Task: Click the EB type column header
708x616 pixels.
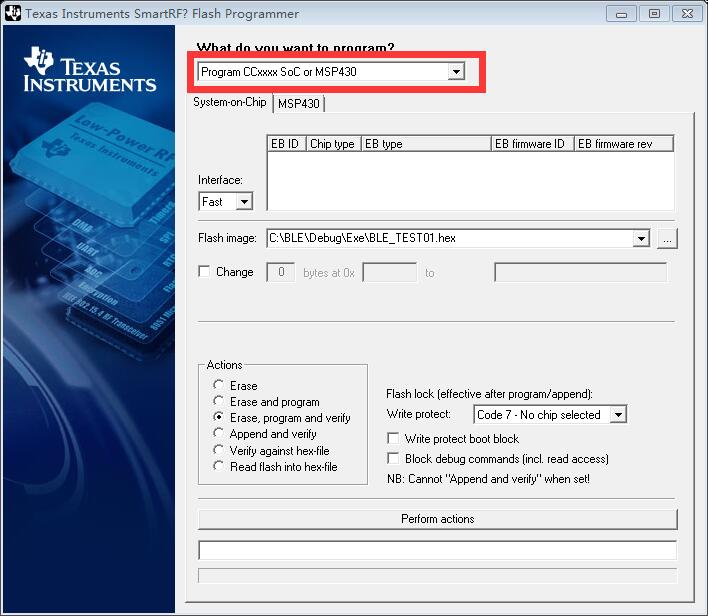Action: pos(426,144)
